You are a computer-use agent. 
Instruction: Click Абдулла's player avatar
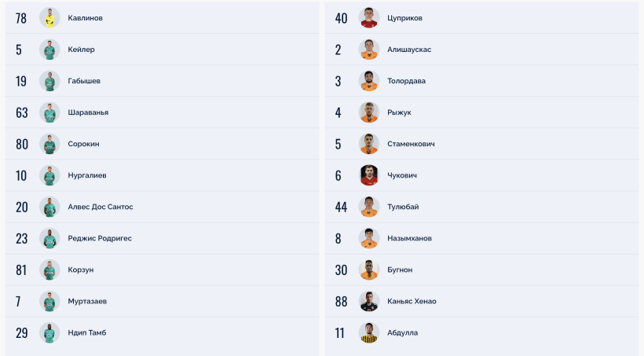point(369,332)
